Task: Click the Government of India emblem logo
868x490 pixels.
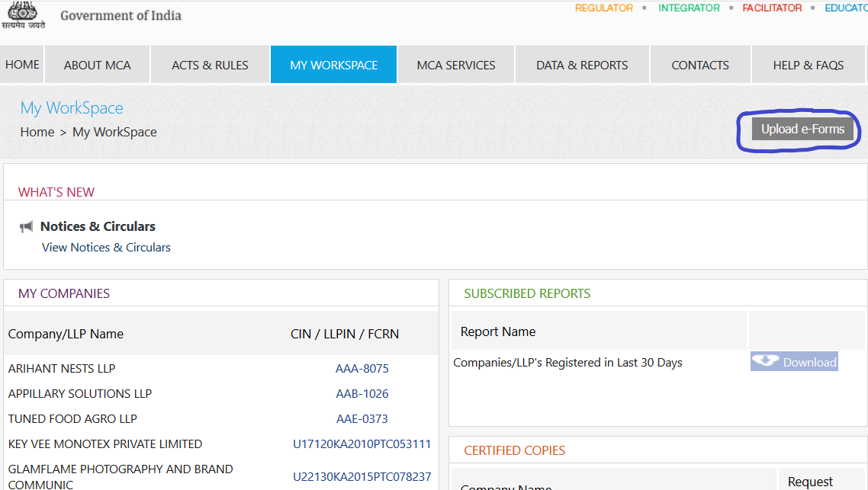Action: (x=23, y=15)
